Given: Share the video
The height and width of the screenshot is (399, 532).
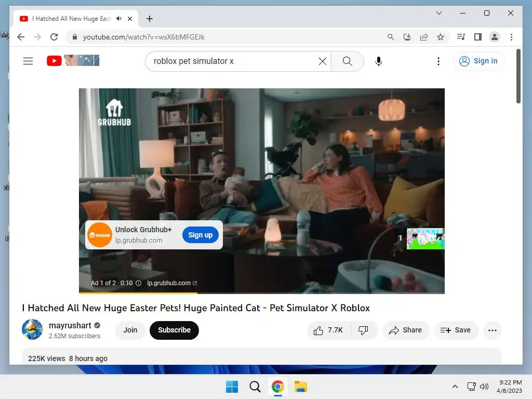Looking at the screenshot, I should 405,330.
